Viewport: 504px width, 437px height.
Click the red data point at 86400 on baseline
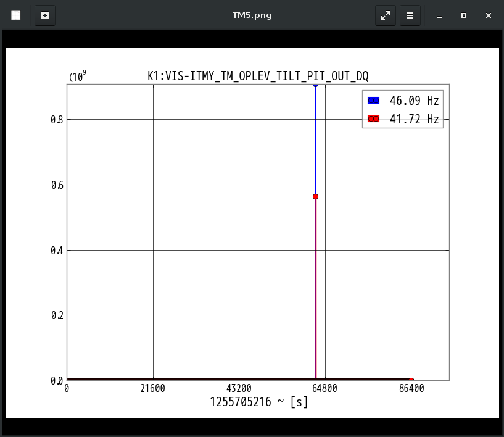click(411, 380)
